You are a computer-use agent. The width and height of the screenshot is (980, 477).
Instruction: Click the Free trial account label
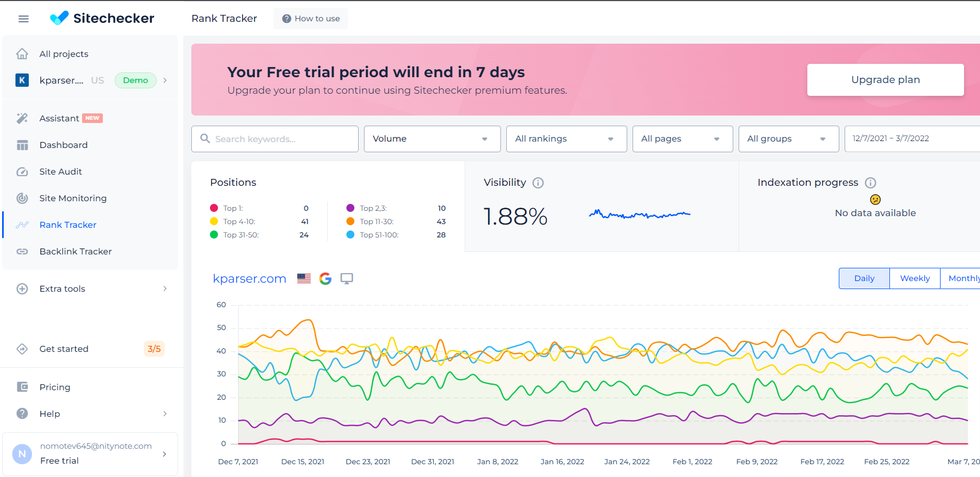pyautogui.click(x=59, y=461)
